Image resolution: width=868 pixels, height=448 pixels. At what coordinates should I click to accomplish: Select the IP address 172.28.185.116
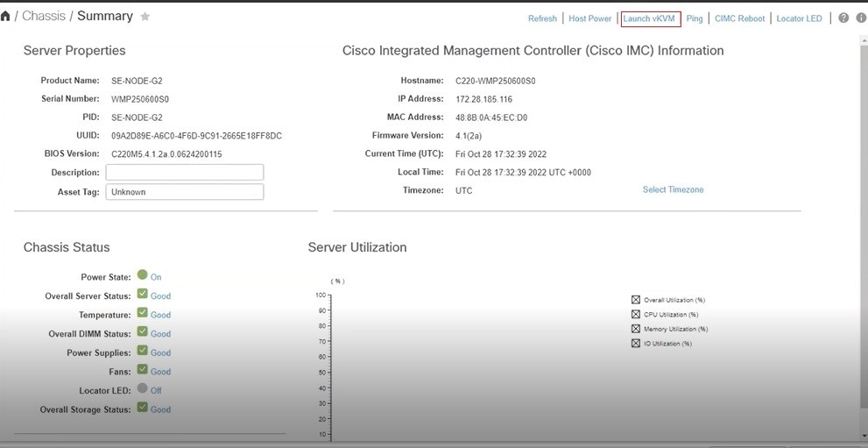483,100
